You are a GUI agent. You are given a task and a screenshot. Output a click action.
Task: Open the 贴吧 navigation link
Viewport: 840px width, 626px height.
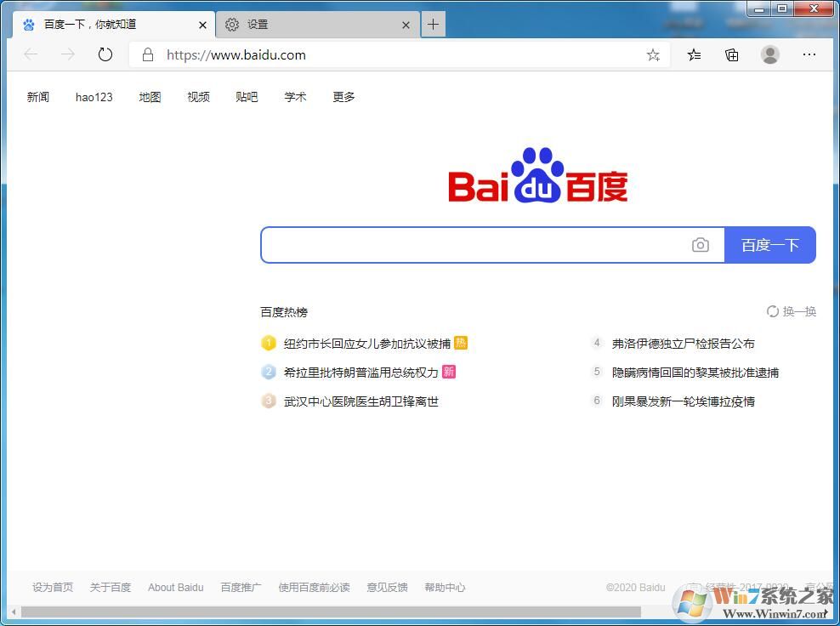pos(247,97)
